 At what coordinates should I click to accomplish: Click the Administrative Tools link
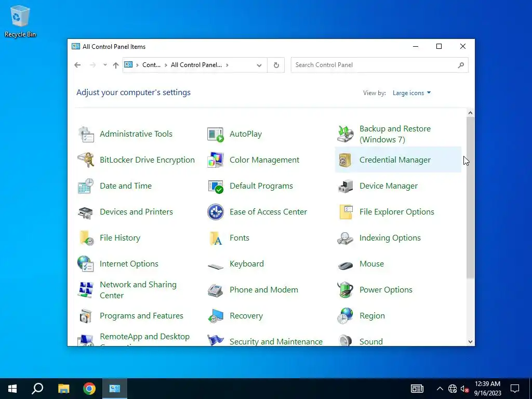tap(136, 134)
